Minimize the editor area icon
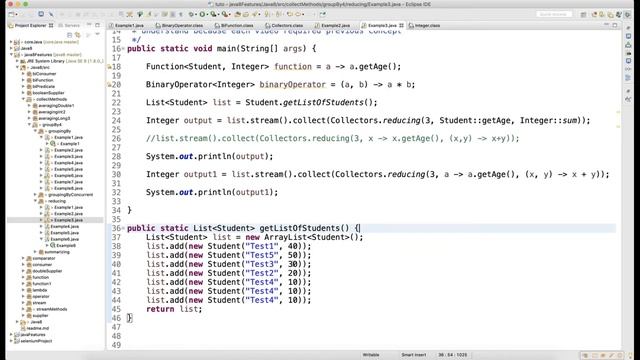Viewport: 640px width, 360px height. coord(606,24)
